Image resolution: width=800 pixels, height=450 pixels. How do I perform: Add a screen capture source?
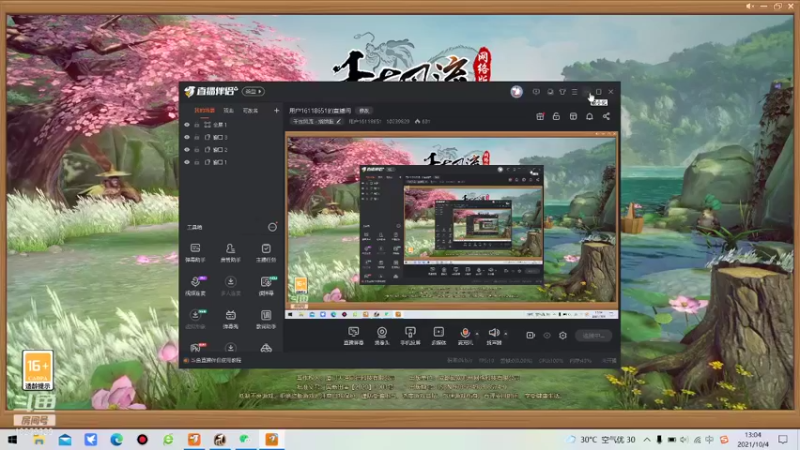click(x=354, y=336)
